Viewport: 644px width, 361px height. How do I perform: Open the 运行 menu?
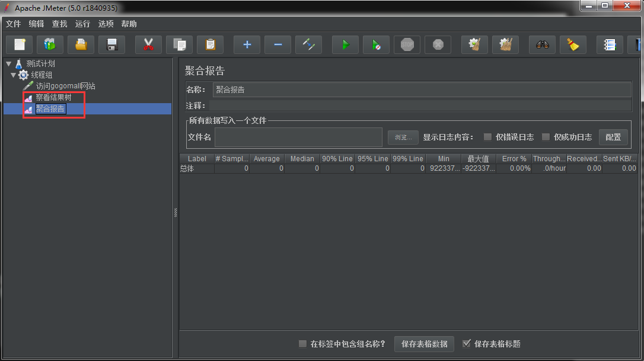82,24
